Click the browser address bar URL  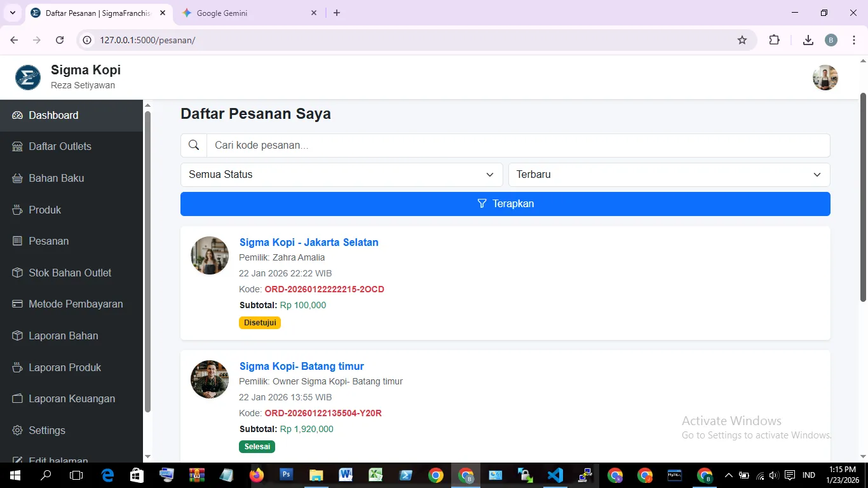coord(147,40)
